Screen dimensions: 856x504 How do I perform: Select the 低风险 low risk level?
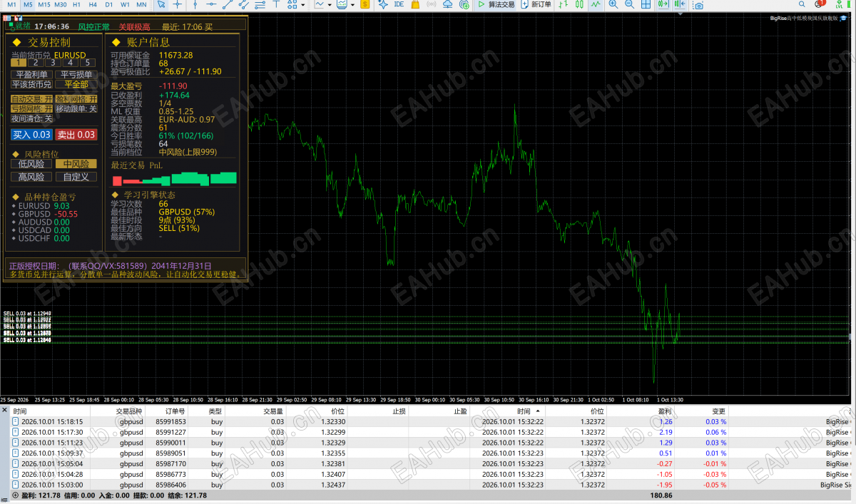[x=32, y=164]
